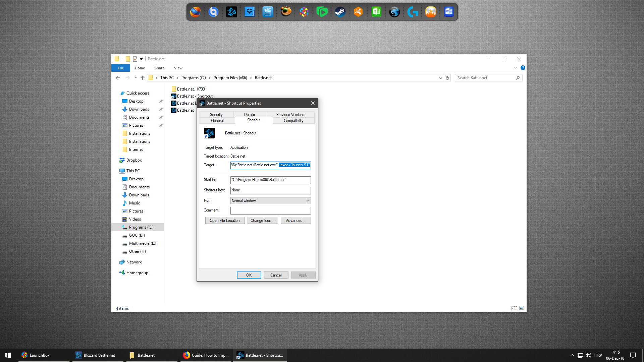This screenshot has height=362, width=644.
Task: Select Dropbox in navigation pane
Action: point(134,160)
